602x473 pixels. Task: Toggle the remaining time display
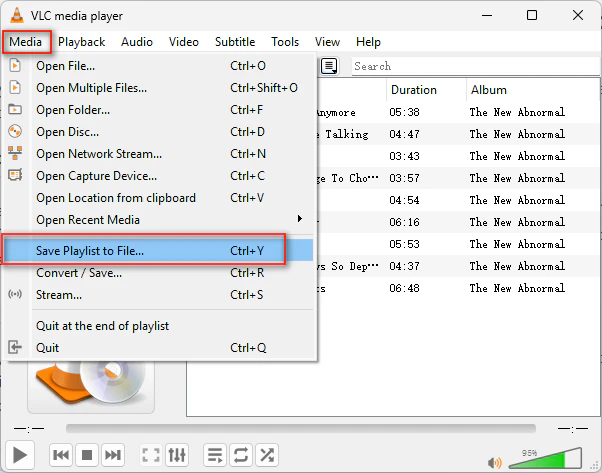pyautogui.click(x=573, y=428)
